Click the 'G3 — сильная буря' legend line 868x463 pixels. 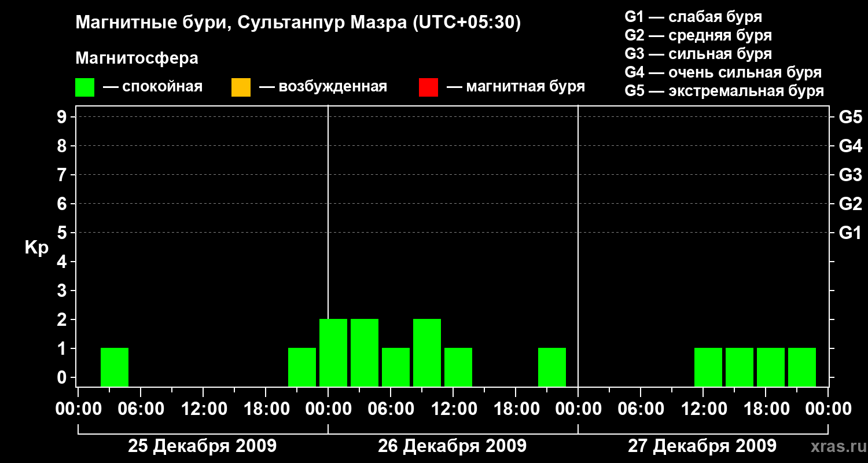tap(698, 54)
